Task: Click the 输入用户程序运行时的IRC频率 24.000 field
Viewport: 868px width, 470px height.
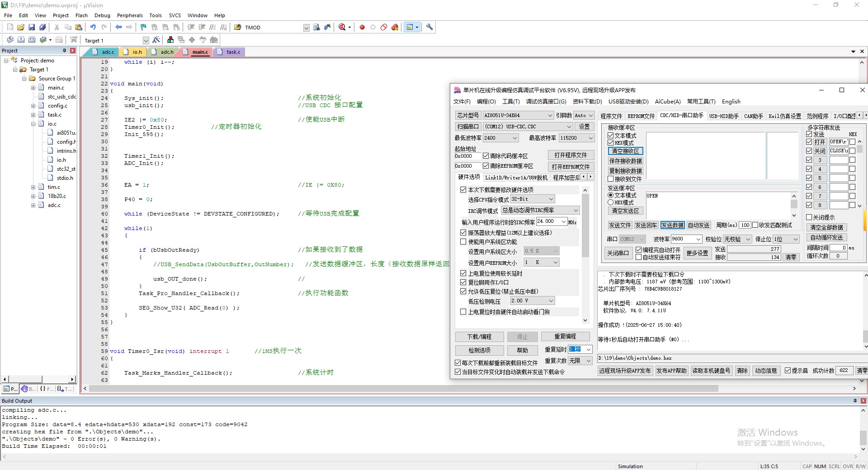Action: [551, 221]
